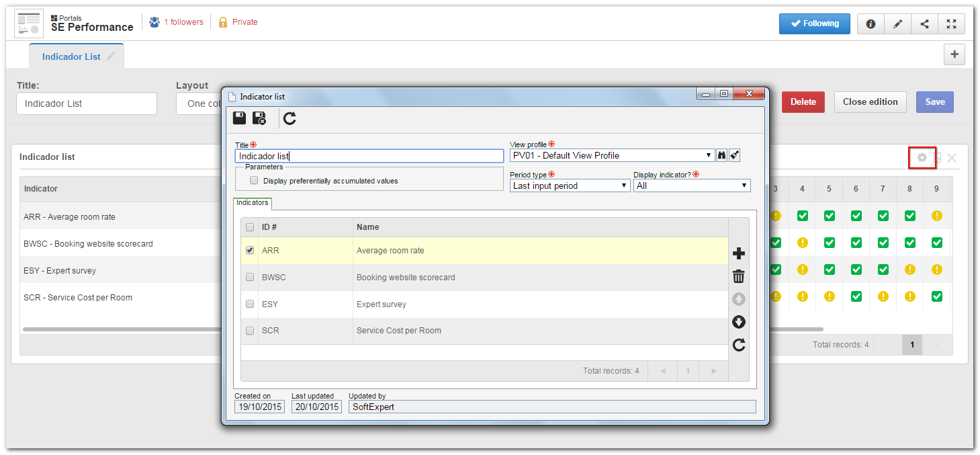Uncheck the ARR indicator checkbox
The width and height of the screenshot is (980, 455).
click(250, 250)
